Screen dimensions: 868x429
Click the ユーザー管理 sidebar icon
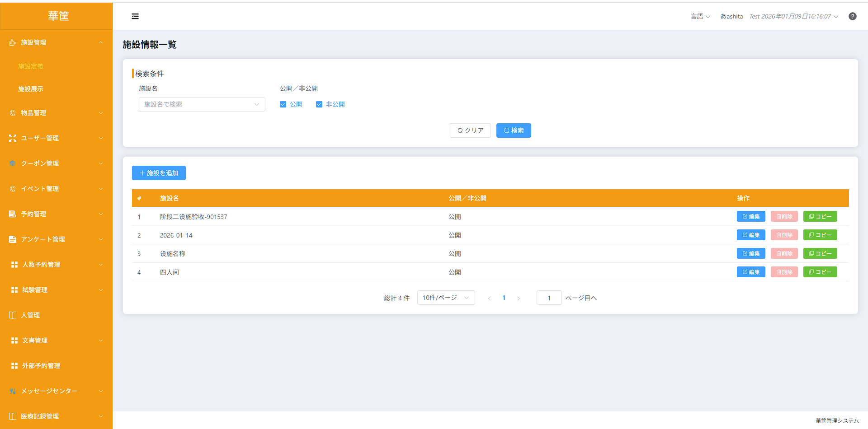click(x=13, y=138)
